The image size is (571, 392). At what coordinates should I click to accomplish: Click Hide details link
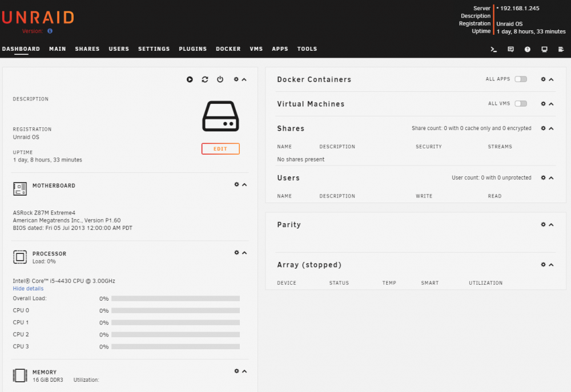point(28,288)
